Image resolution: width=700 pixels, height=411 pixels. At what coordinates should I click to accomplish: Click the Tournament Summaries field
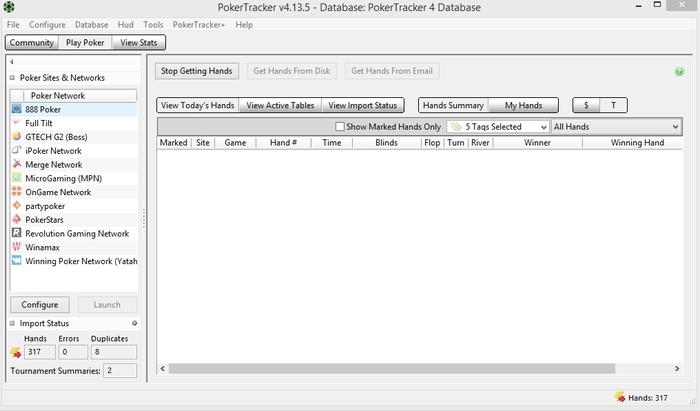(120, 370)
